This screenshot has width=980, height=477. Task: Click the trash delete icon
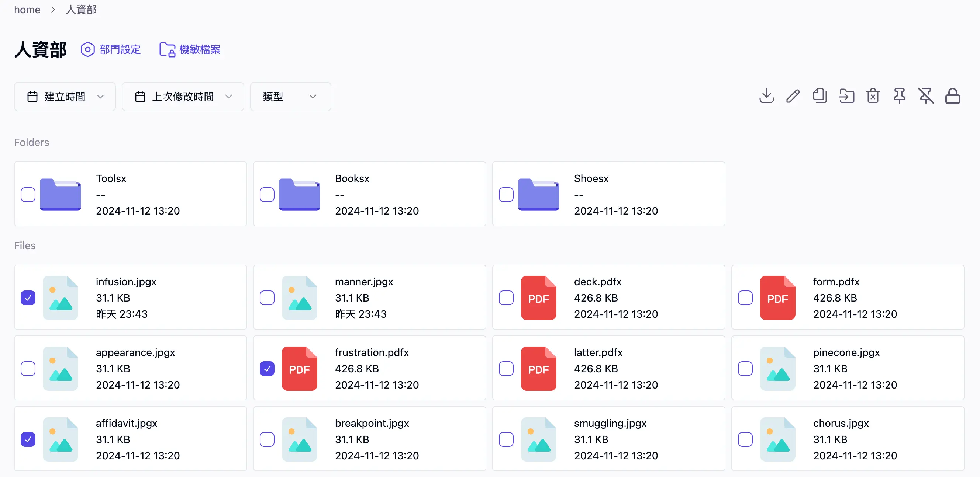click(x=873, y=96)
